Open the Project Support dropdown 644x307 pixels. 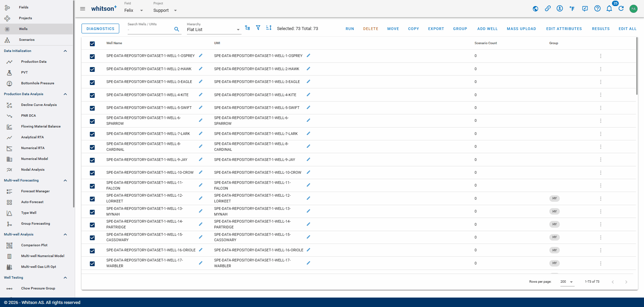165,10
